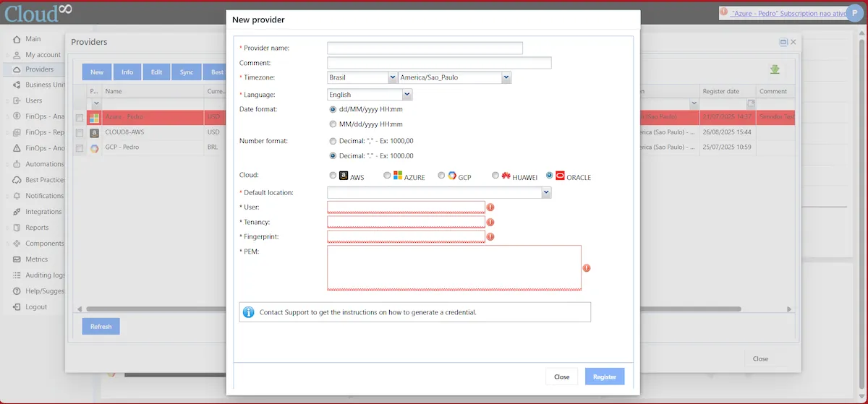Check the CLOUD8-AWS row checkbox
Image resolution: width=868 pixels, height=404 pixels.
[x=80, y=133]
